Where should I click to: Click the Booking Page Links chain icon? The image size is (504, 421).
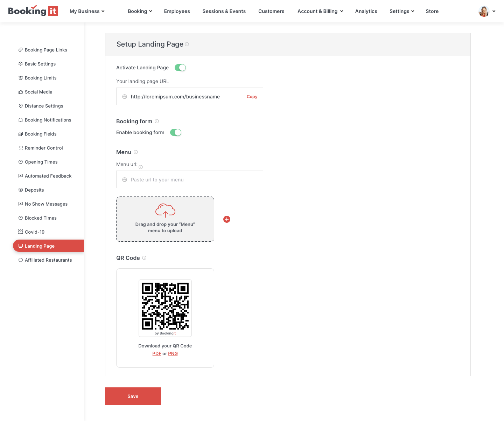click(x=21, y=50)
